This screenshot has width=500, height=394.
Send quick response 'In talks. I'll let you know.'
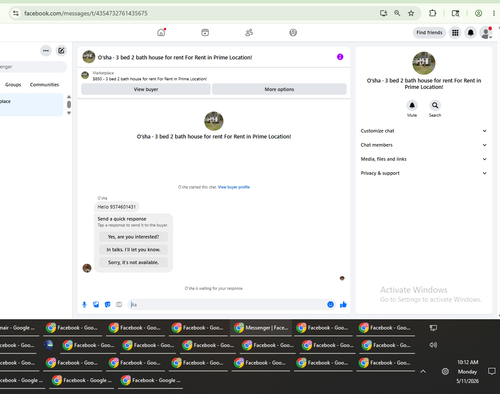tap(133, 250)
